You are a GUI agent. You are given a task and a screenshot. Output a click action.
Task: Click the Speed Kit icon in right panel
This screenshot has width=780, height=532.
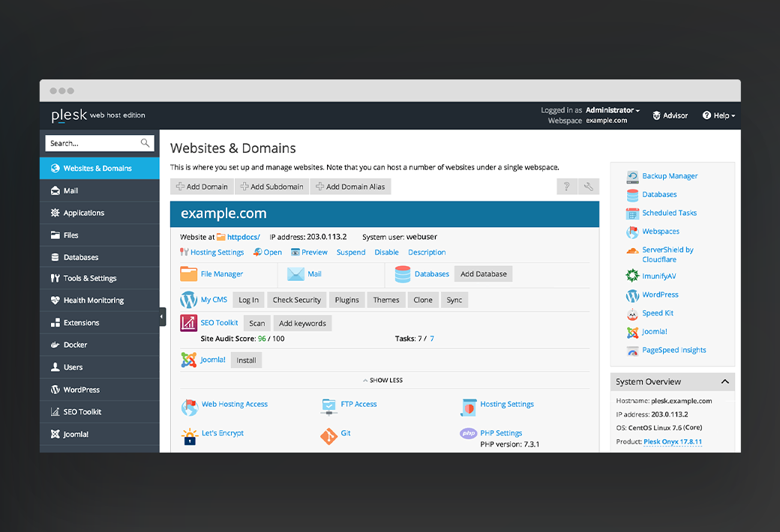tap(632, 314)
